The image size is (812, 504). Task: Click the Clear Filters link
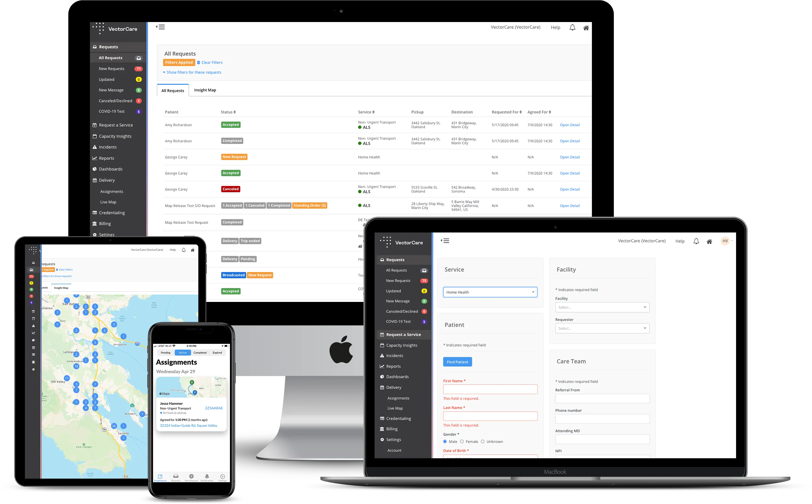pos(210,62)
